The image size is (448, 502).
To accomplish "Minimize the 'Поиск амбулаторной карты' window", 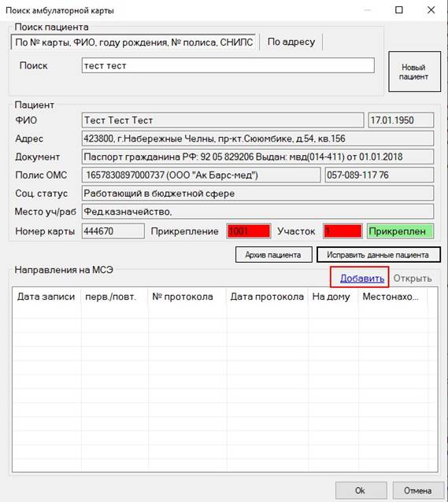I will [x=367, y=10].
